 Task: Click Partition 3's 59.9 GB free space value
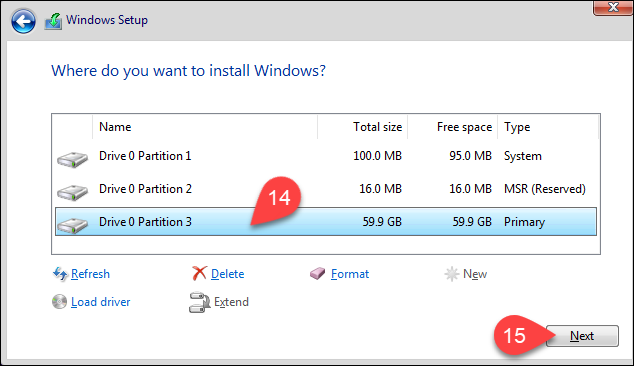(x=472, y=222)
